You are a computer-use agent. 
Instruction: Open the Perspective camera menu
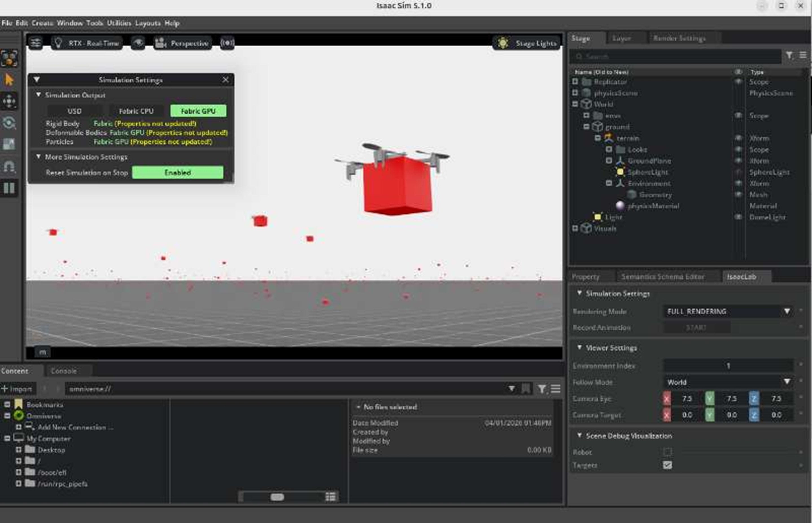pos(183,43)
